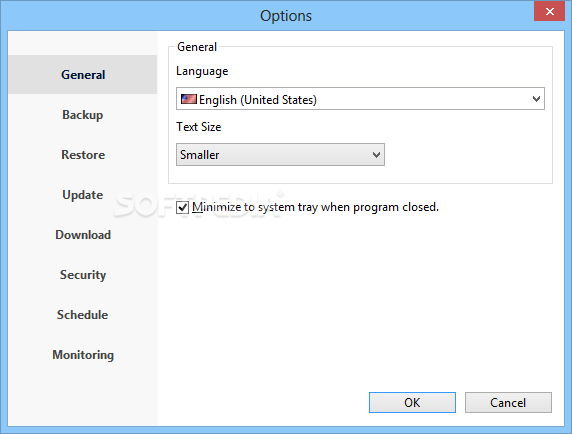This screenshot has width=572, height=434.
Task: Switch to the Security tab
Action: pos(83,275)
